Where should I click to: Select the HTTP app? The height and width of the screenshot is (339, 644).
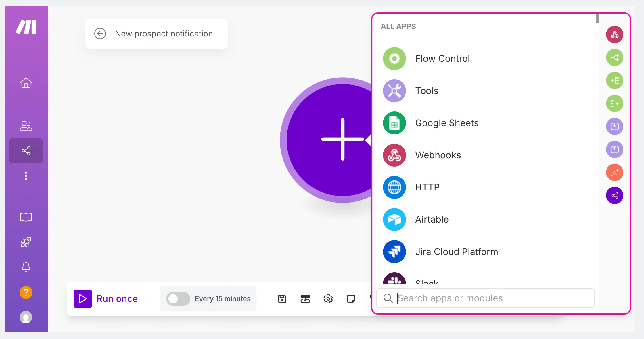pos(486,187)
